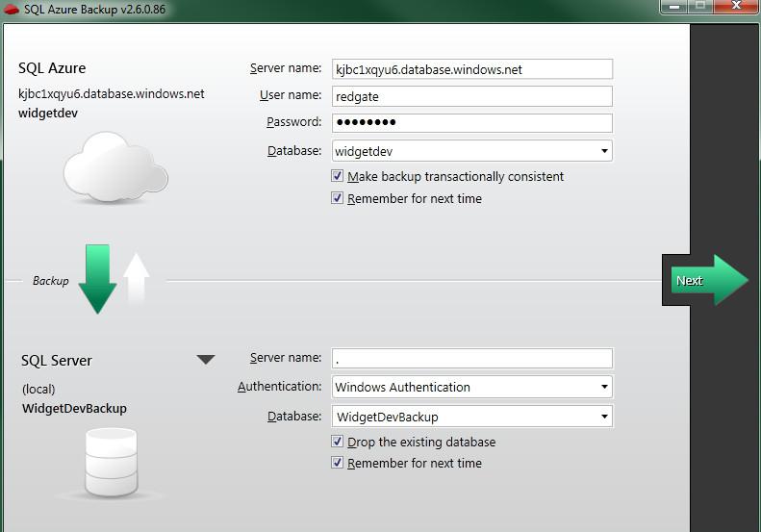The width and height of the screenshot is (761, 532).
Task: Click the SQL Azure cloud icon
Action: coord(115,167)
